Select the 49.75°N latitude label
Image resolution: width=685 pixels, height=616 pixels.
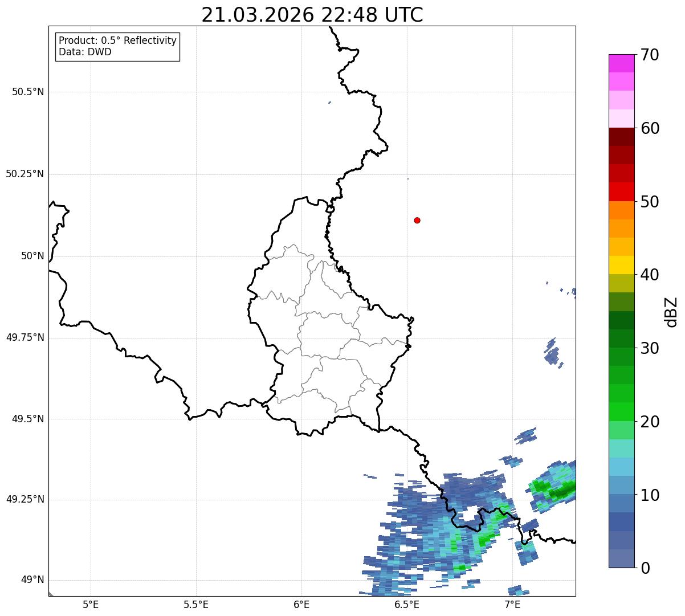pyautogui.click(x=25, y=337)
